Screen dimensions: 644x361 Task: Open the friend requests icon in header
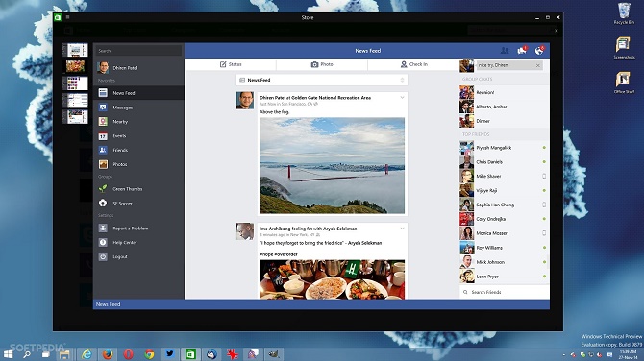[505, 51]
